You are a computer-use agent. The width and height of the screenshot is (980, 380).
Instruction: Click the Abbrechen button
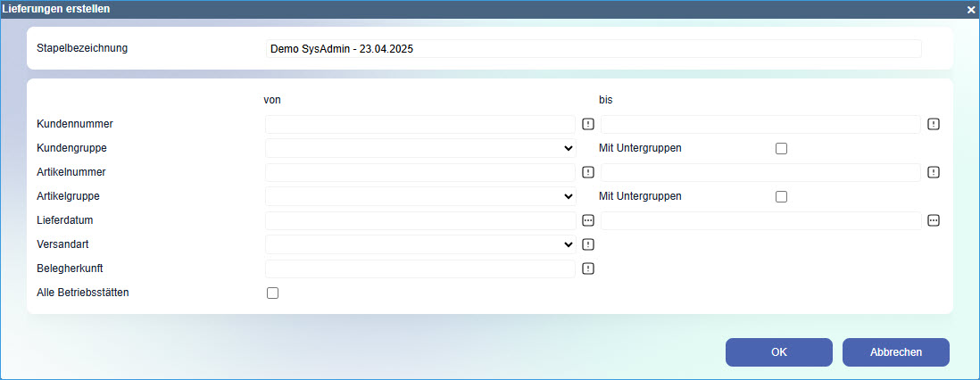tap(895, 352)
